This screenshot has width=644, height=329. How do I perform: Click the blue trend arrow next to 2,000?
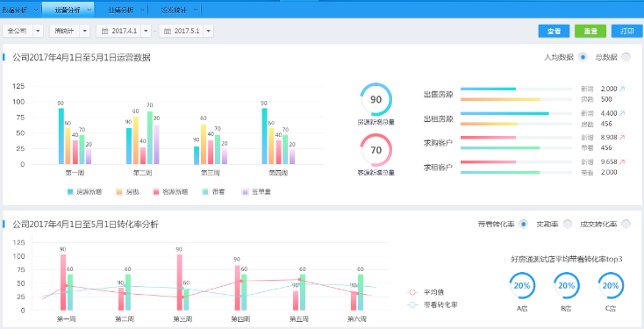[x=622, y=89]
